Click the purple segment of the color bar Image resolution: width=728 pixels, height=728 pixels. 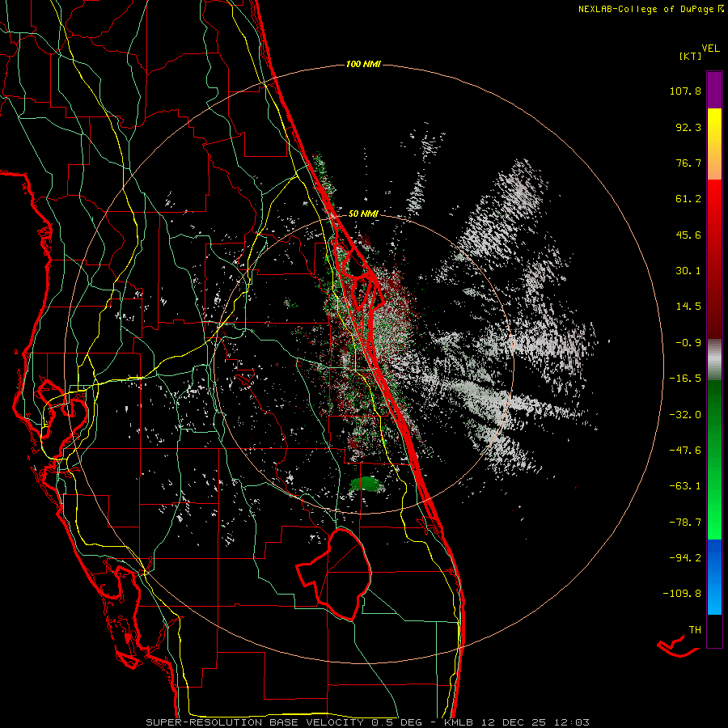click(714, 90)
